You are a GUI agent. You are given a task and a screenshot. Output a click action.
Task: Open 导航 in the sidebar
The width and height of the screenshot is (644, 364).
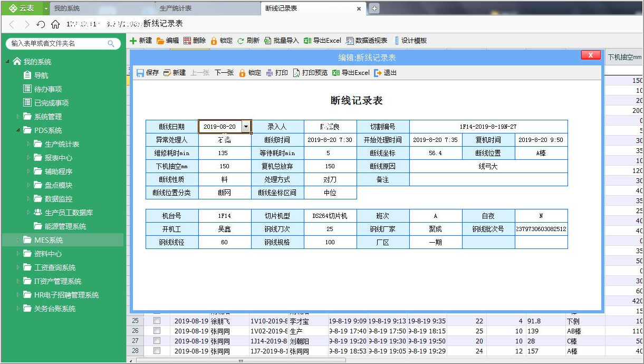[x=41, y=75]
